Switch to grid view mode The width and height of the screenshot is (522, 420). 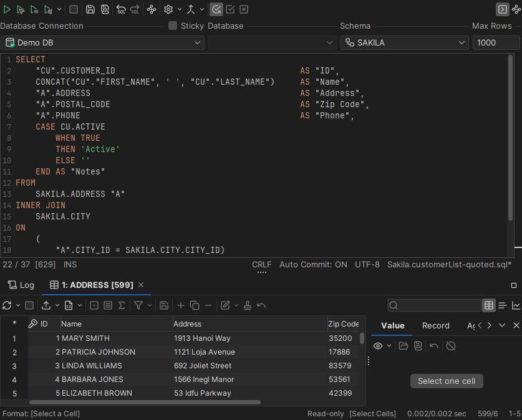tap(489, 305)
